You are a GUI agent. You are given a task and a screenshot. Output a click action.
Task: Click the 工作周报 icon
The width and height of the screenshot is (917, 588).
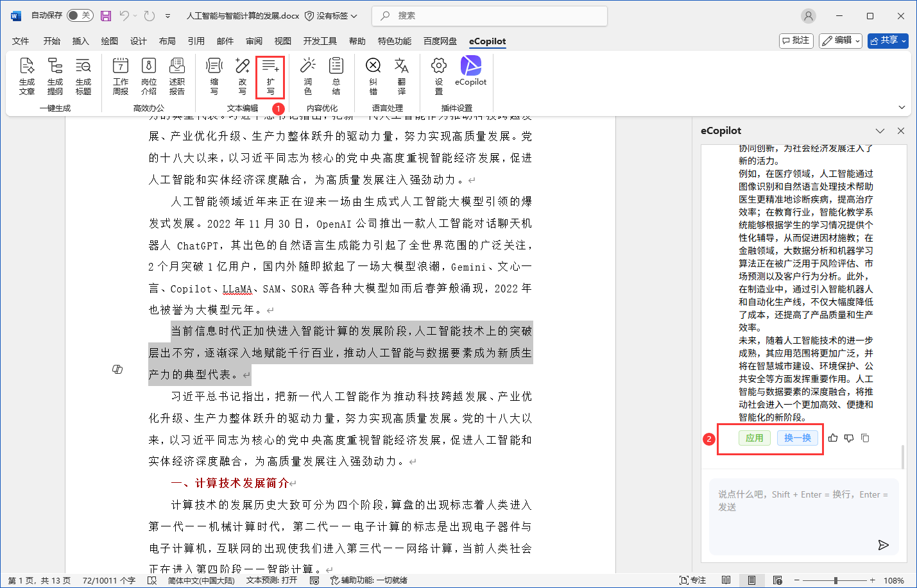click(121, 76)
